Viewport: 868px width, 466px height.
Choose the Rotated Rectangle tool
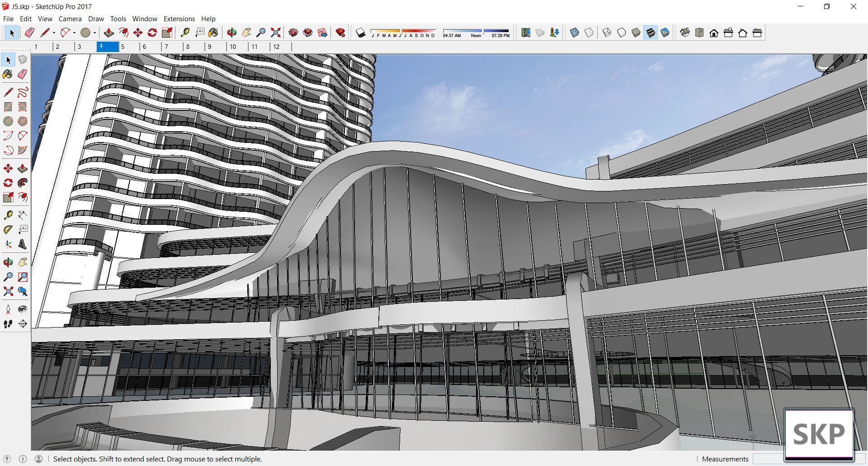click(23, 107)
